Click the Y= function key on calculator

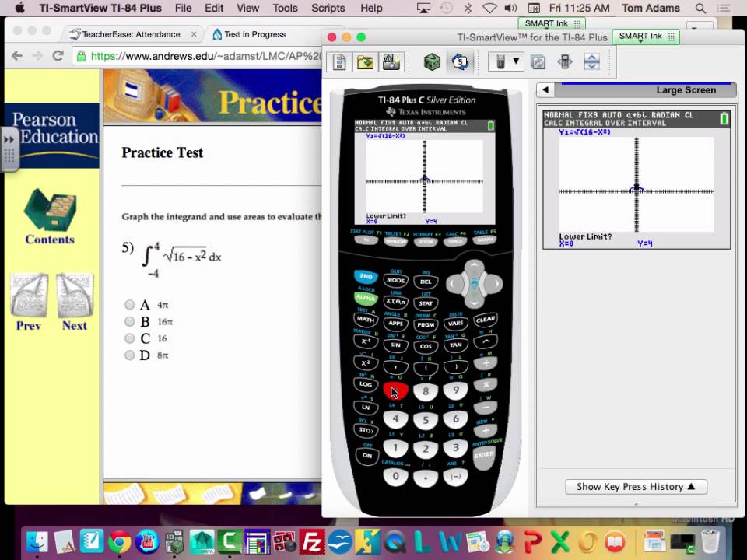pyautogui.click(x=366, y=240)
